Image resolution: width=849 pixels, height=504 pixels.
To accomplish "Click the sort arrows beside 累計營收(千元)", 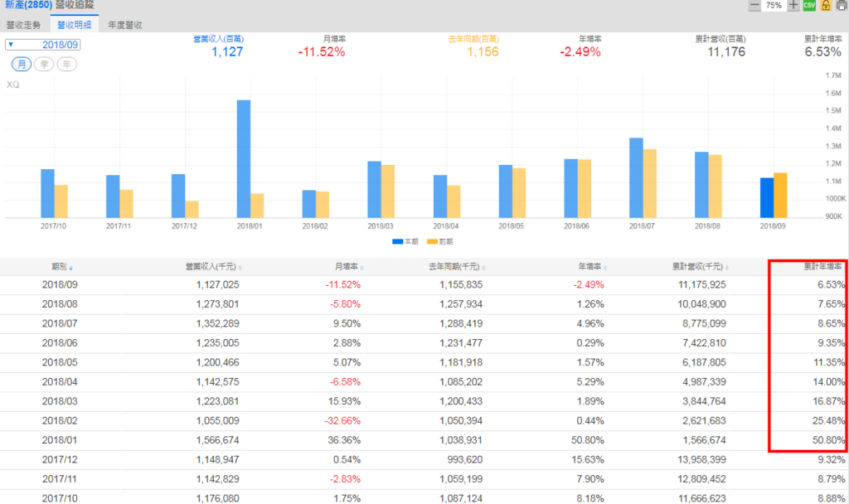I will coord(726,268).
